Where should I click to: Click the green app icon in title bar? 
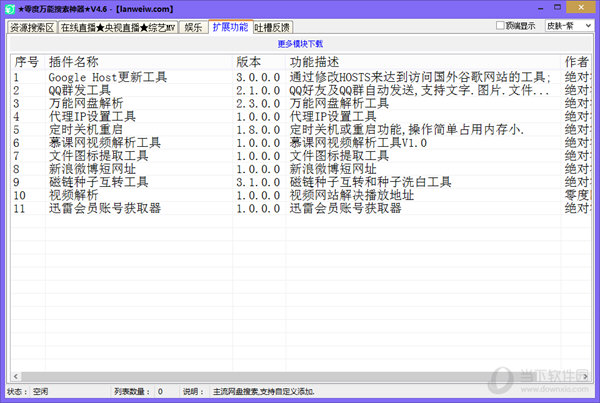pos(10,9)
